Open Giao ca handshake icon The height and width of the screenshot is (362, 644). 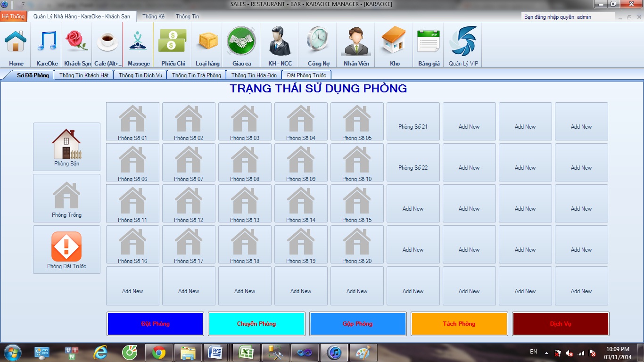pyautogui.click(x=241, y=45)
